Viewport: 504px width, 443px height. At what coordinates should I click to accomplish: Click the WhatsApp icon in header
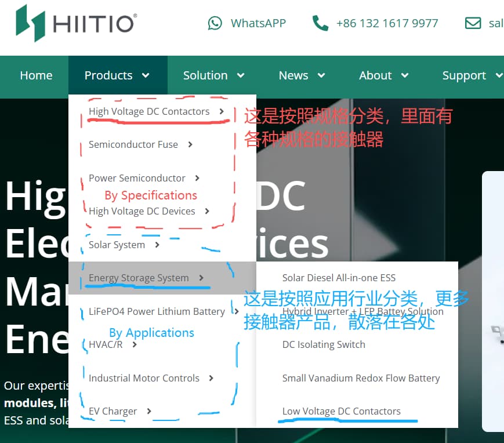(x=215, y=23)
